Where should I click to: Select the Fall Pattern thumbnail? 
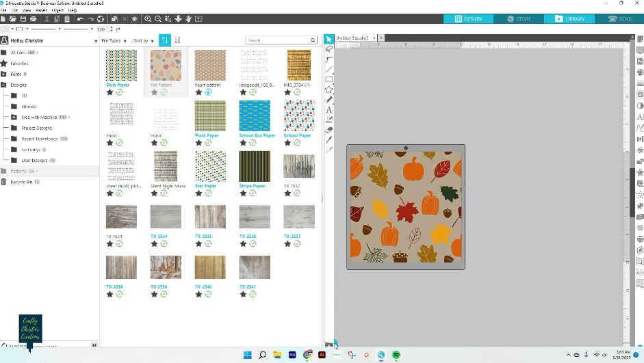click(166, 65)
